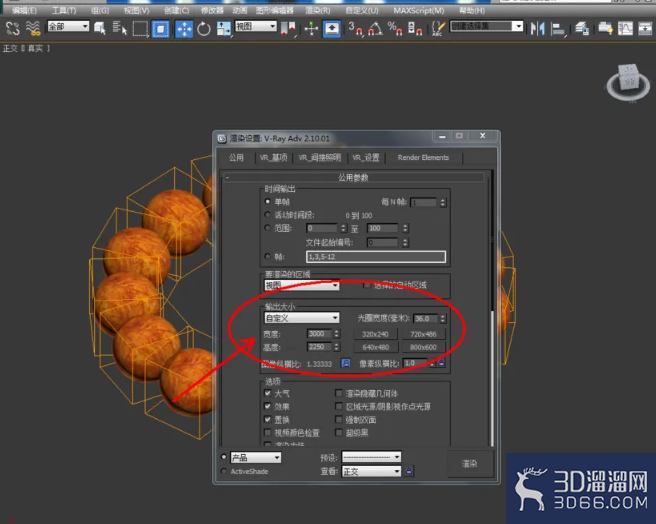The width and height of the screenshot is (656, 524).
Task: Toggle Select and Manipulate
Action: coord(311,28)
